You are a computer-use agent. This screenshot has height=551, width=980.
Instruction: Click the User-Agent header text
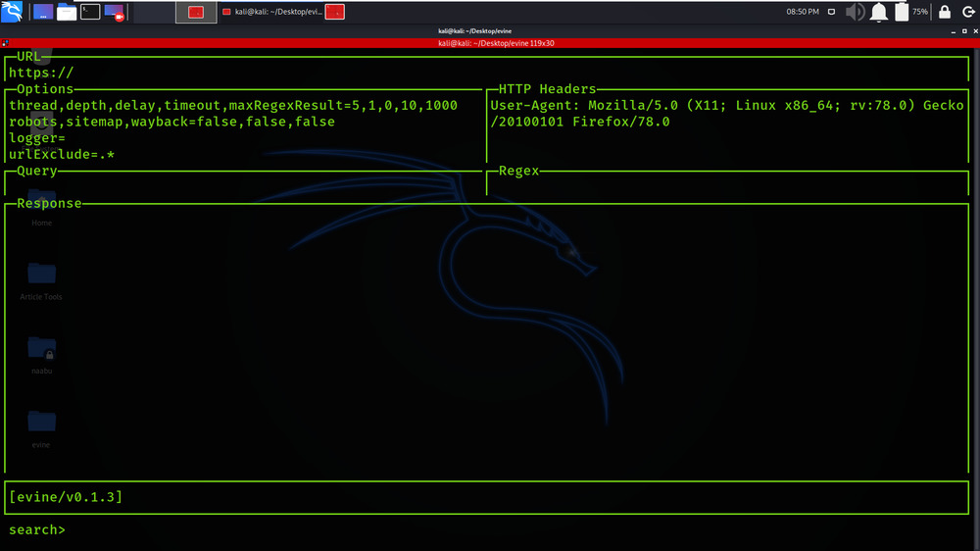727,113
